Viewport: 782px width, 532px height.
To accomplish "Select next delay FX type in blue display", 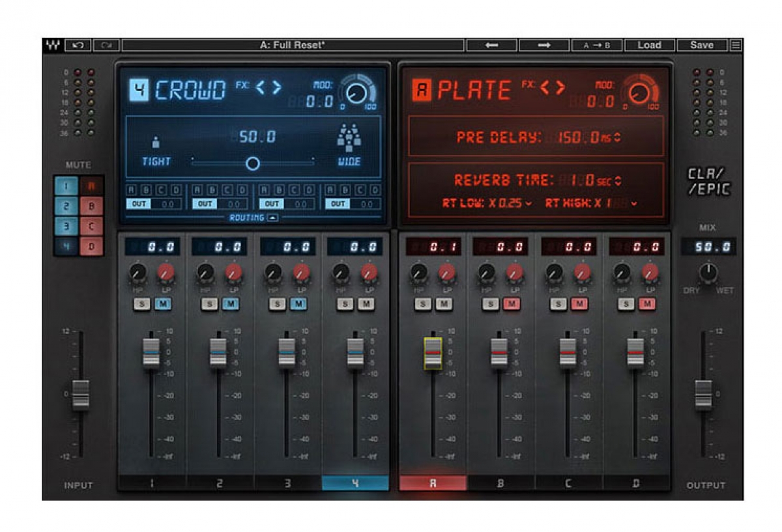I will pyautogui.click(x=276, y=87).
